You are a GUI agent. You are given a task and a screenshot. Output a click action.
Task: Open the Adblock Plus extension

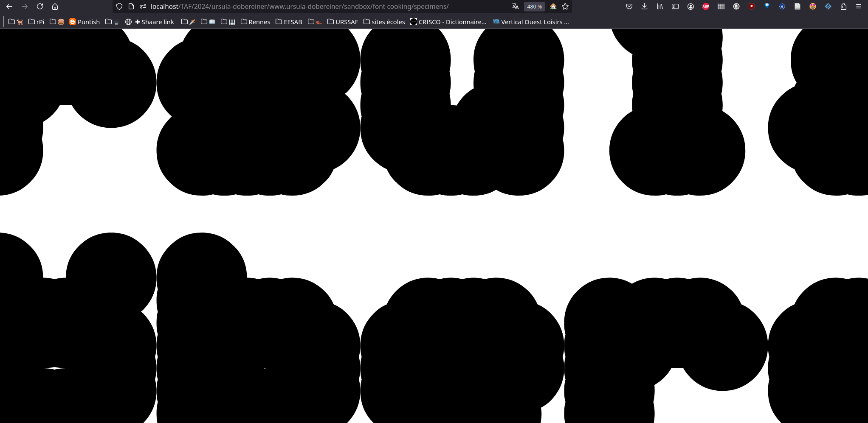point(706,6)
